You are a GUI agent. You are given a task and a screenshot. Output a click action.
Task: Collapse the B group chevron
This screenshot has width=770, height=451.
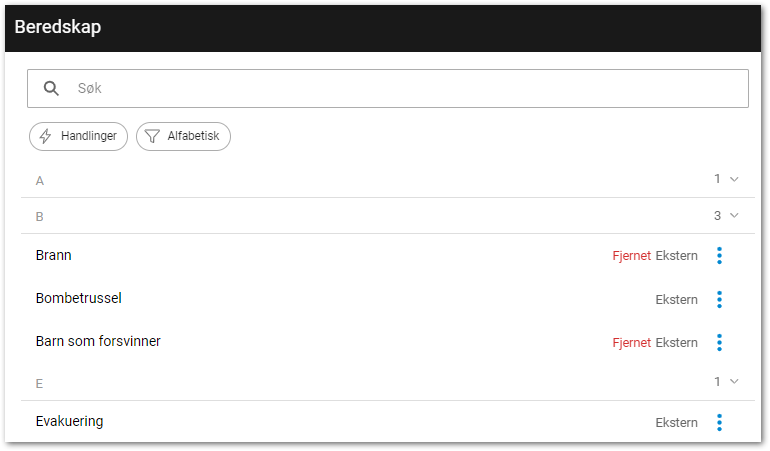click(734, 215)
